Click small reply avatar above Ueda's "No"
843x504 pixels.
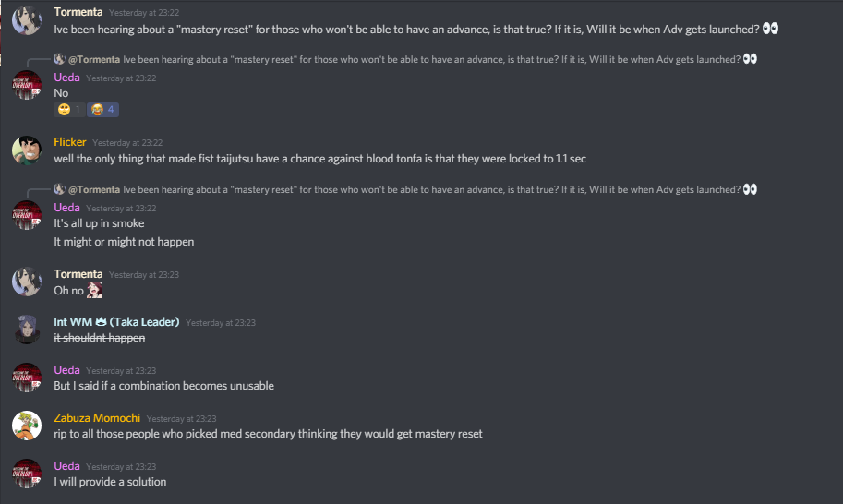point(59,59)
